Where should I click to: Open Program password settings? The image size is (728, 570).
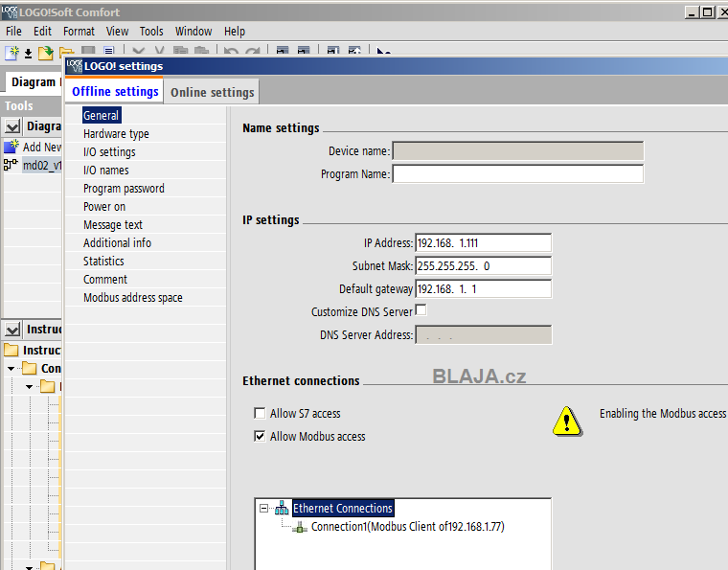124,188
